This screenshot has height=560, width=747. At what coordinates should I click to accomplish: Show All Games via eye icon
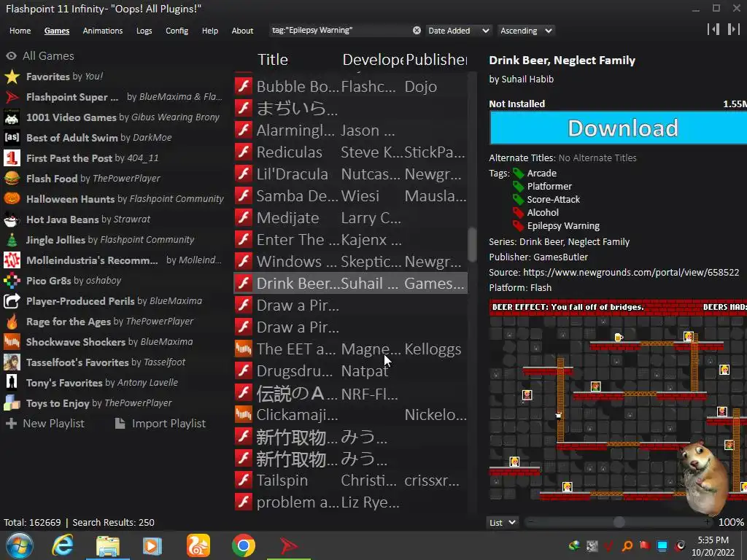[11, 55]
